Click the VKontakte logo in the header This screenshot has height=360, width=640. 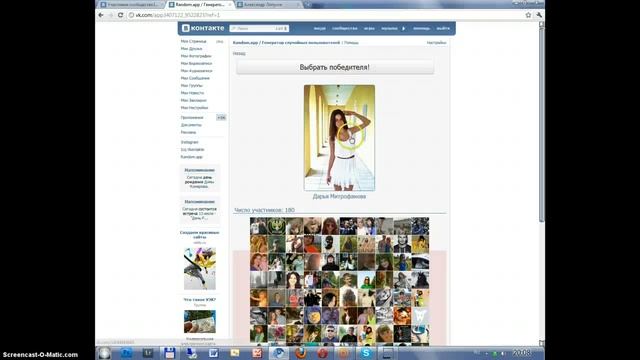pyautogui.click(x=203, y=28)
